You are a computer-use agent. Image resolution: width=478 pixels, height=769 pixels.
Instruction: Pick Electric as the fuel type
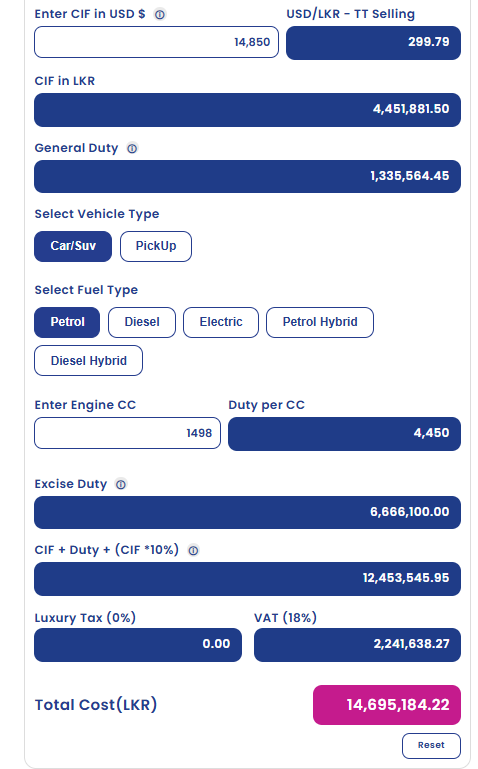221,322
